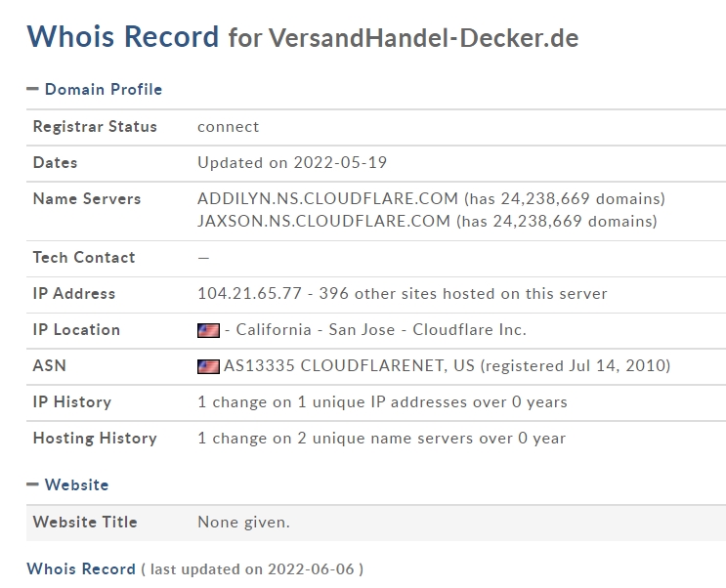The image size is (726, 588).
Task: Open the IP History change details
Action: [382, 401]
